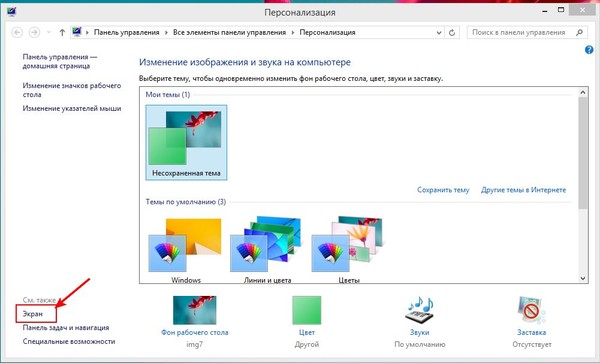Click the theme list scroll down arrow
600x363 pixels.
pos(583,278)
